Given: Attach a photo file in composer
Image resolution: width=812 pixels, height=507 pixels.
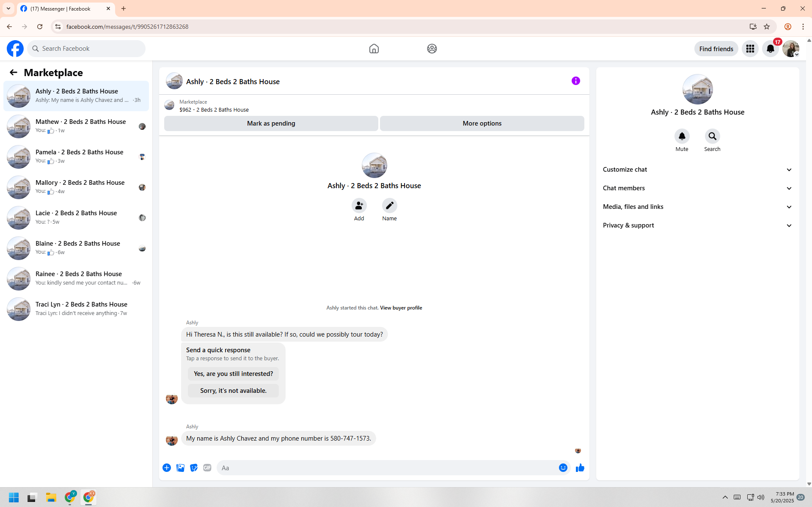Looking at the screenshot, I should (x=180, y=468).
